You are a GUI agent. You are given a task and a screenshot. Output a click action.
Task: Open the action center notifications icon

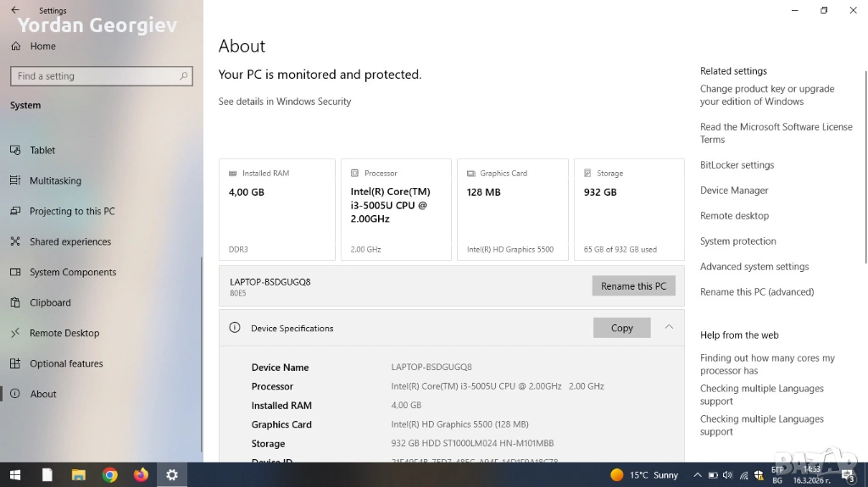click(x=847, y=475)
